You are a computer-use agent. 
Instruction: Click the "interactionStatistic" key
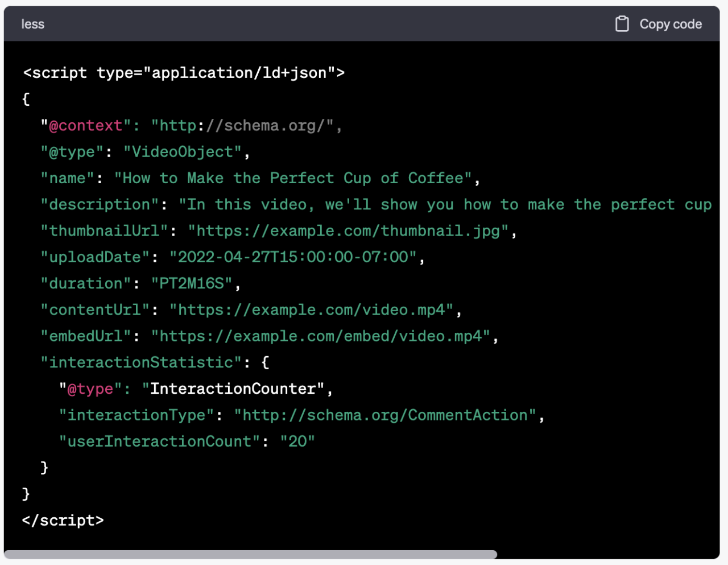pyautogui.click(x=140, y=362)
